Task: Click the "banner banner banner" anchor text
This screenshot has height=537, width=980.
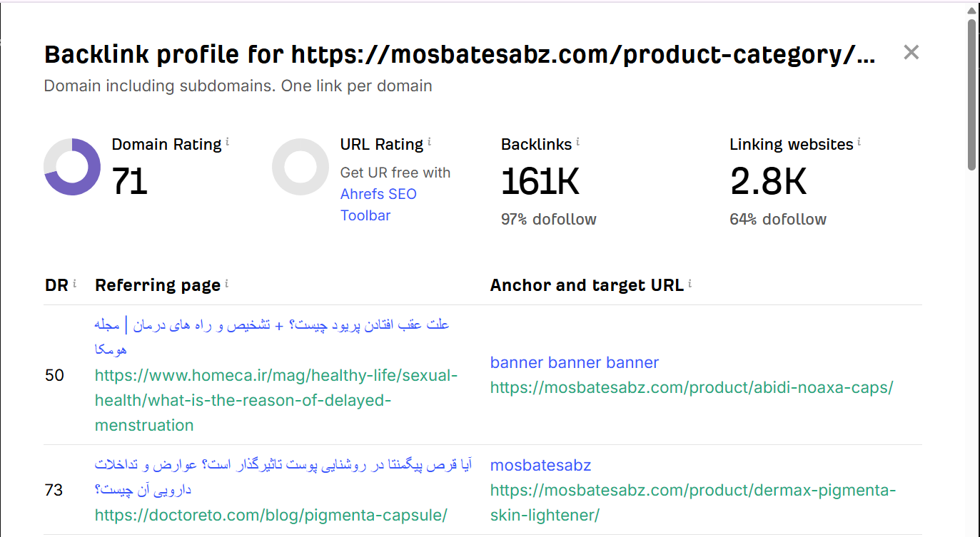Action: click(x=574, y=362)
